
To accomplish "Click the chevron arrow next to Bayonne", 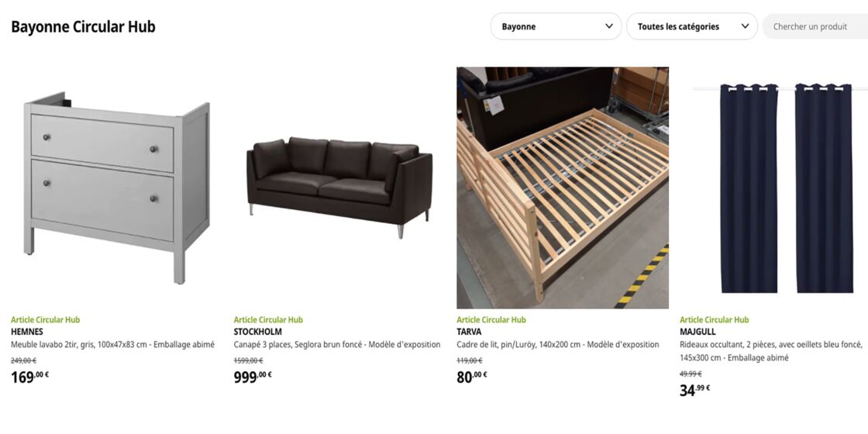I will click(609, 26).
